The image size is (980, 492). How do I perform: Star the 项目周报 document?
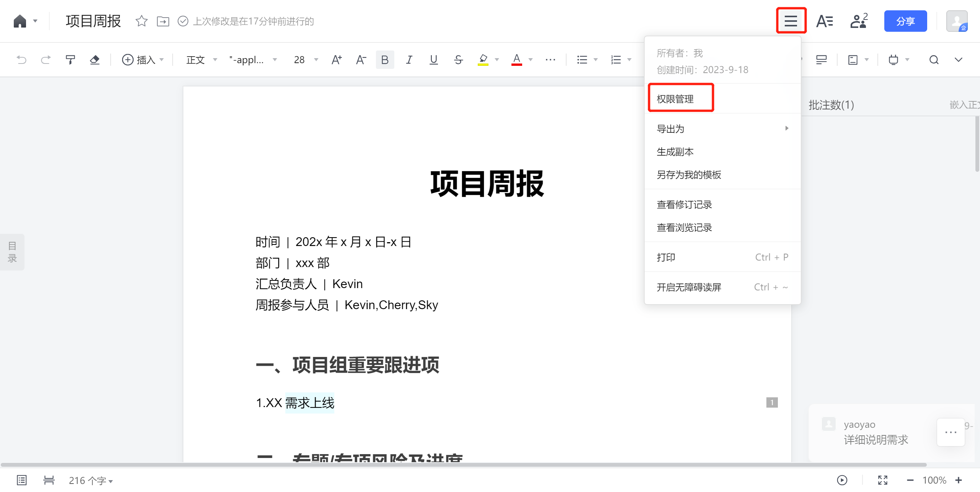[x=141, y=21]
